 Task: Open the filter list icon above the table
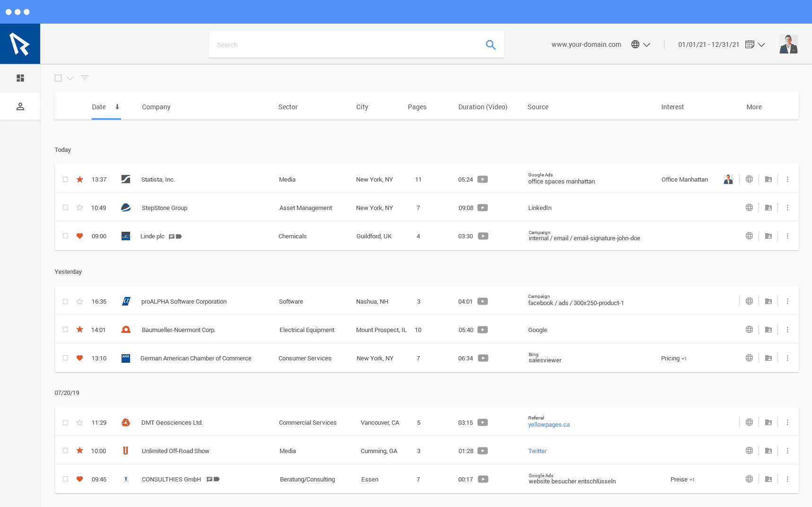coord(85,78)
